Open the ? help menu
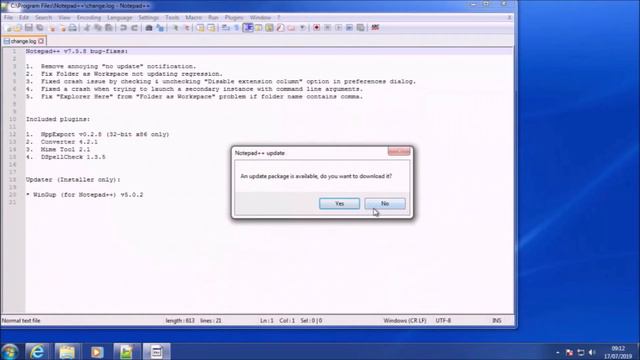 pos(279,18)
